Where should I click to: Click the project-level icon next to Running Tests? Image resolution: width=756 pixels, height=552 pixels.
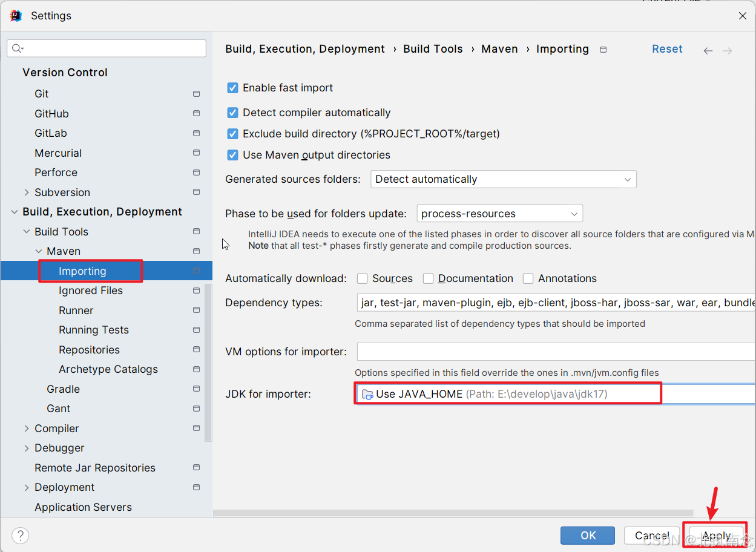(x=196, y=330)
